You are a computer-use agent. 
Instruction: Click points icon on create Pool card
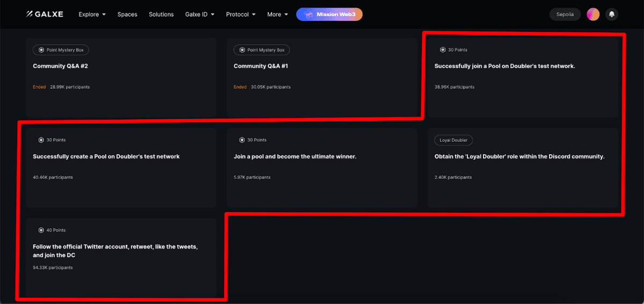pos(41,140)
